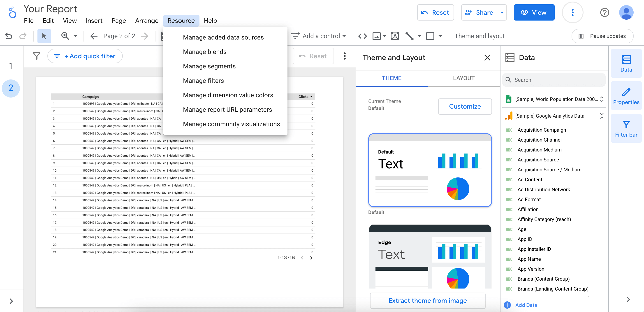Open the Filter bar panel

point(626,128)
